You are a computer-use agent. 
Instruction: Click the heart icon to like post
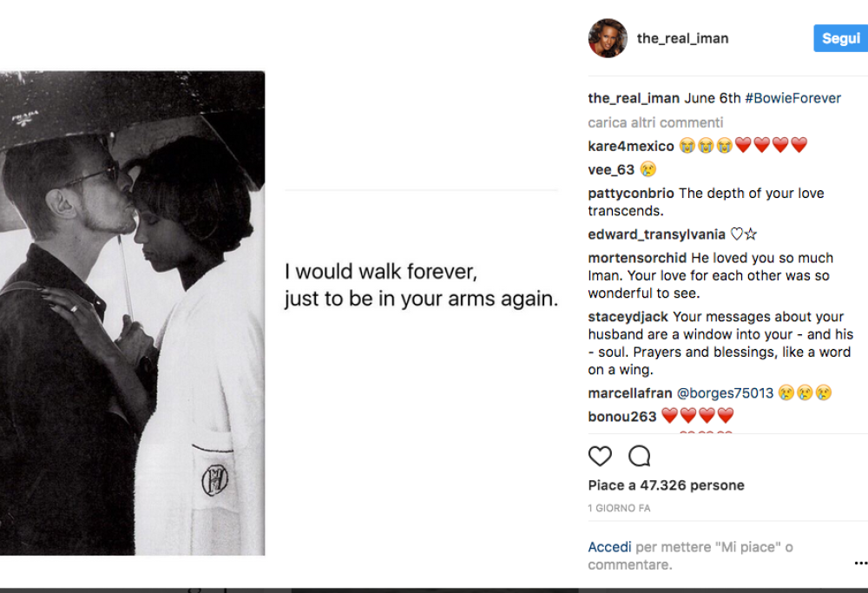[600, 456]
